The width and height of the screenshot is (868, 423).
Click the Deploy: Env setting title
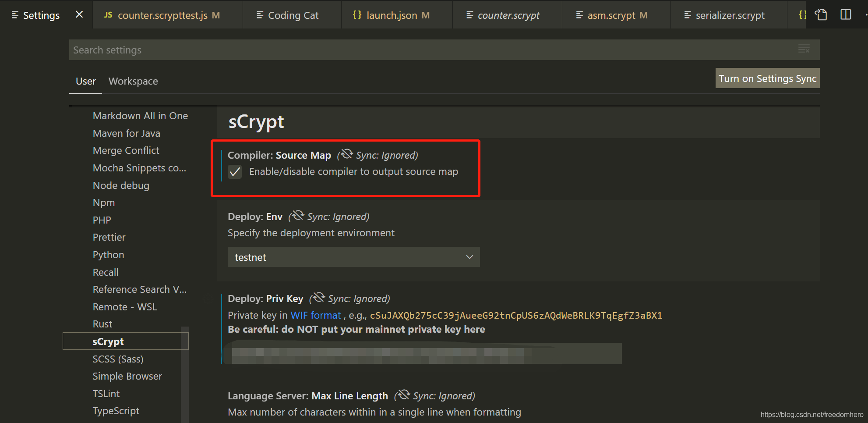[255, 217]
